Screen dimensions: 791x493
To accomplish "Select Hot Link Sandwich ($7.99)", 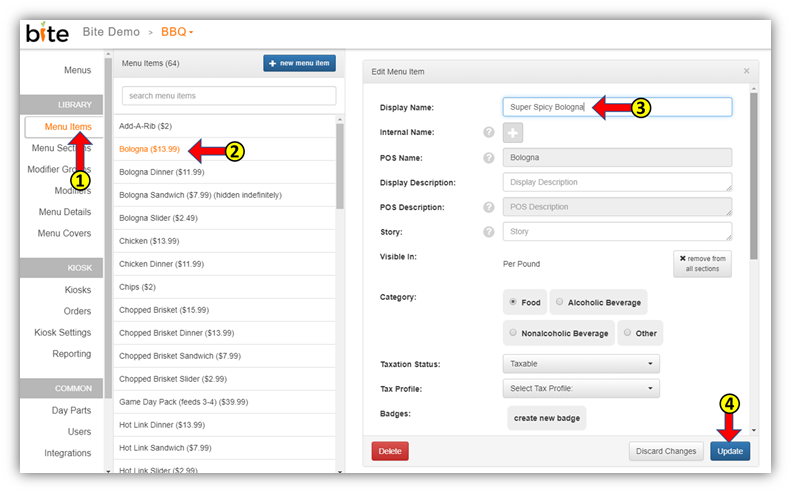I will 224,448.
